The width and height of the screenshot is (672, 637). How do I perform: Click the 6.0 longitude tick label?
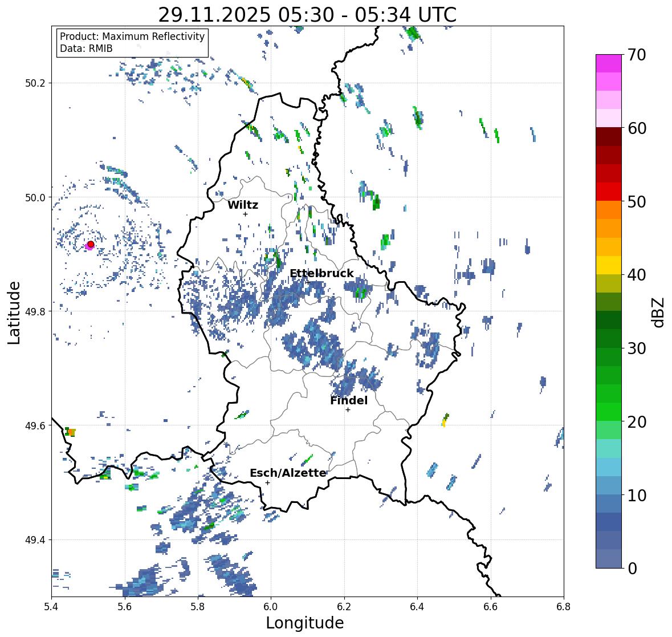(271, 607)
